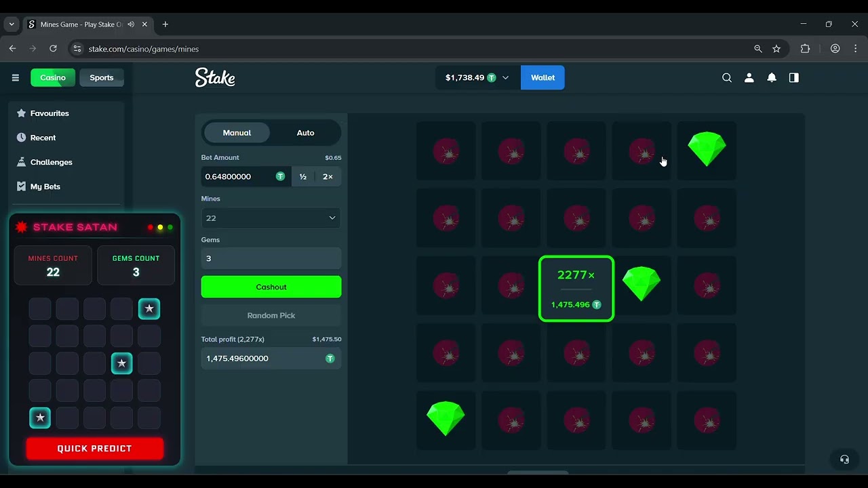Image resolution: width=868 pixels, height=488 pixels.
Task: Open Chrome profile icon
Action: pyautogui.click(x=835, y=49)
